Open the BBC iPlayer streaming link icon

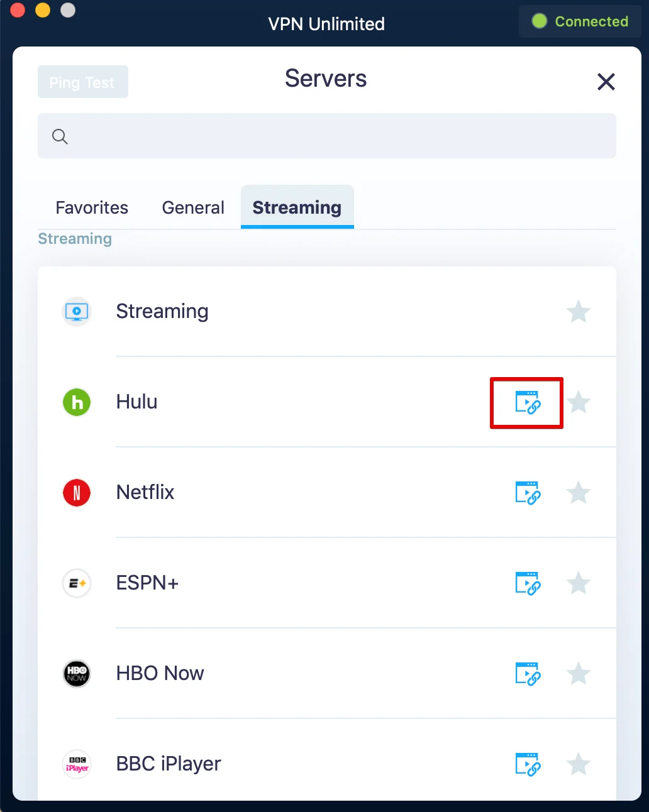tap(528, 764)
